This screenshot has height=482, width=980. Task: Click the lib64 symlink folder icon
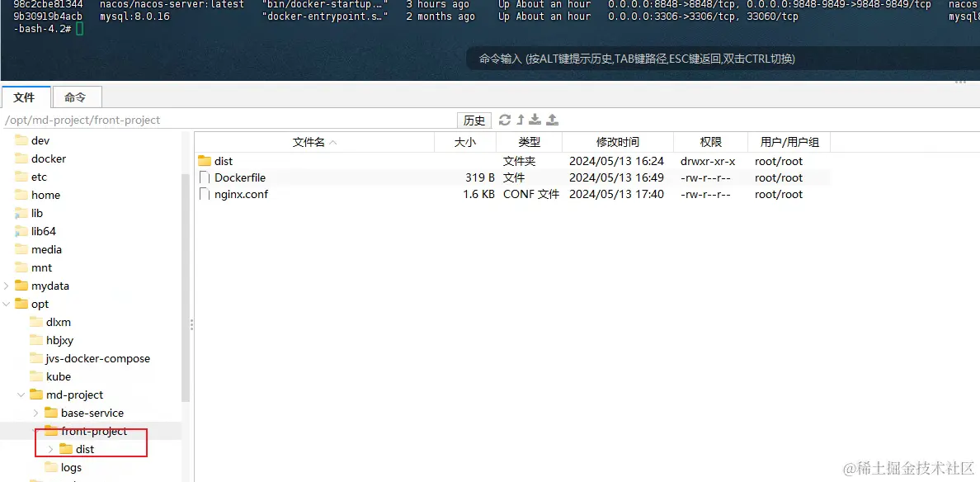(21, 231)
